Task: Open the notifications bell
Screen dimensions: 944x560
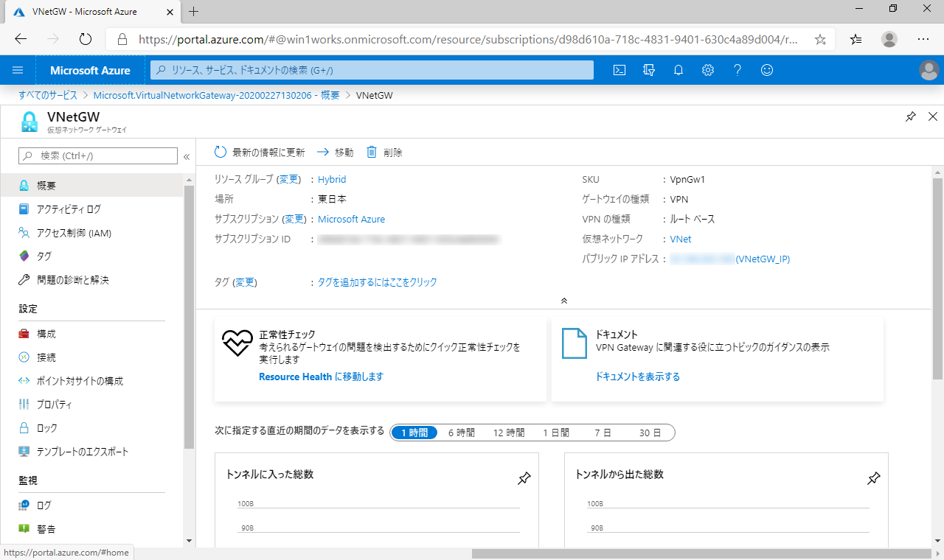Action: [678, 70]
